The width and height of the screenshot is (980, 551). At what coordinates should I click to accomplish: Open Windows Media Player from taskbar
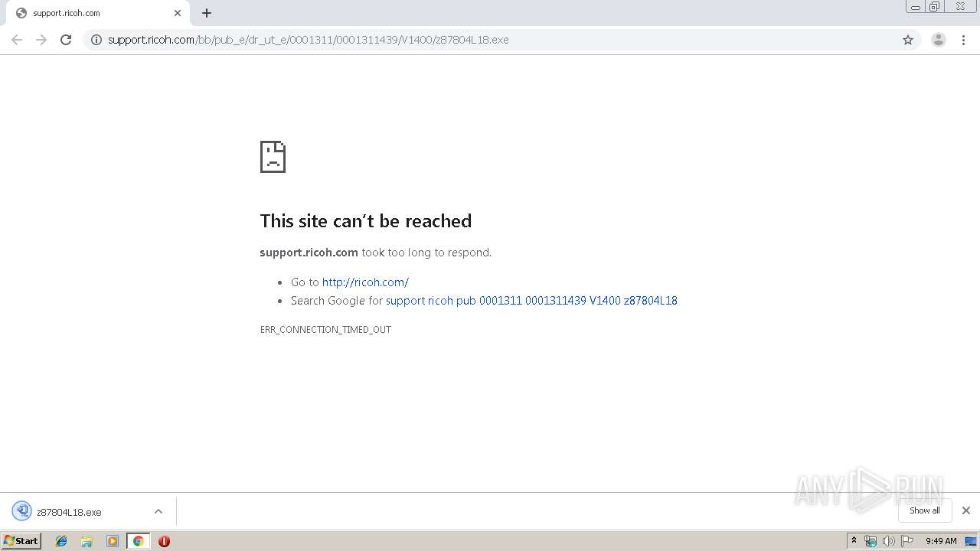pyautogui.click(x=113, y=541)
